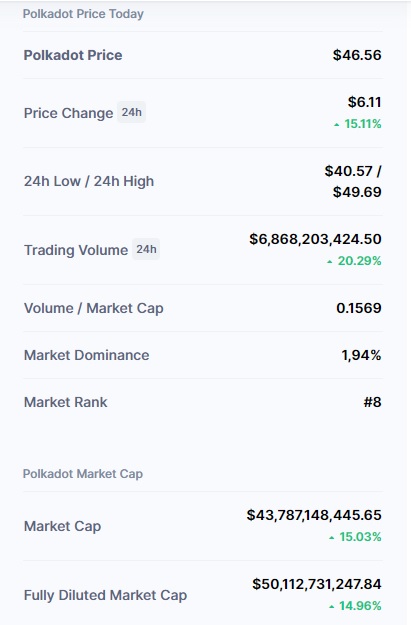Viewport: 411px width, 625px height.
Task: Click the green up arrow next to 15.11%
Action: pyautogui.click(x=336, y=125)
